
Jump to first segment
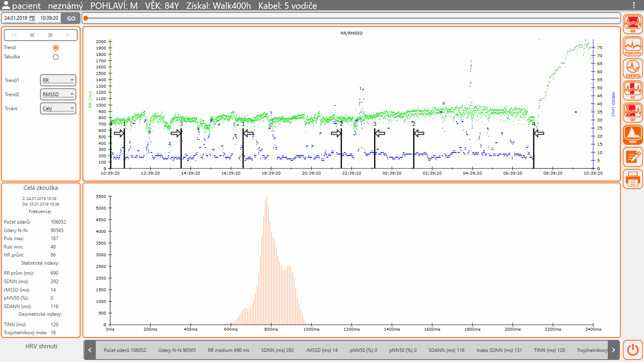point(14,35)
